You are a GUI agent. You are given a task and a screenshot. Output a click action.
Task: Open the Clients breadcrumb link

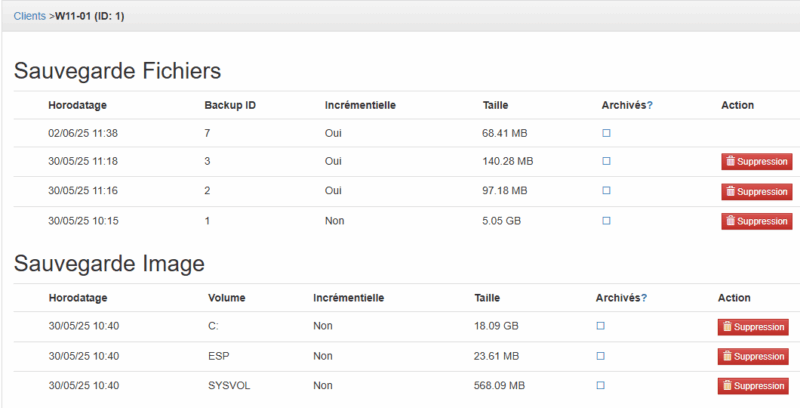[x=30, y=16]
